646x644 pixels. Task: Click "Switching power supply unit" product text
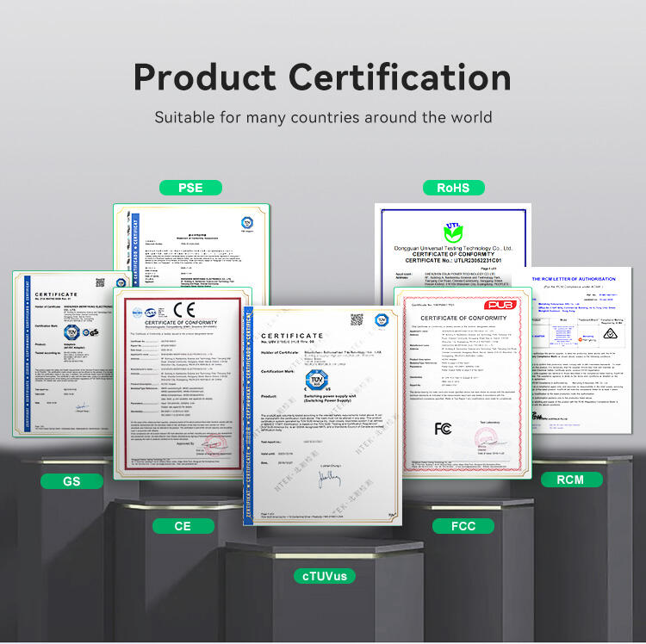[x=330, y=396]
